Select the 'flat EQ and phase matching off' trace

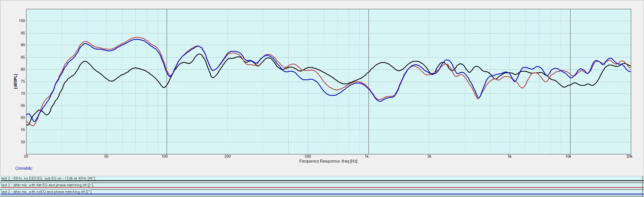tap(47, 185)
